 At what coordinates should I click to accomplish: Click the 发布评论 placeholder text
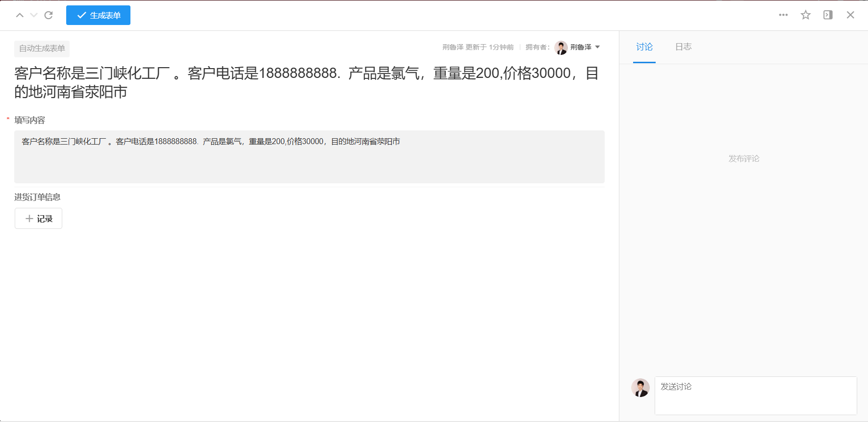coord(743,159)
